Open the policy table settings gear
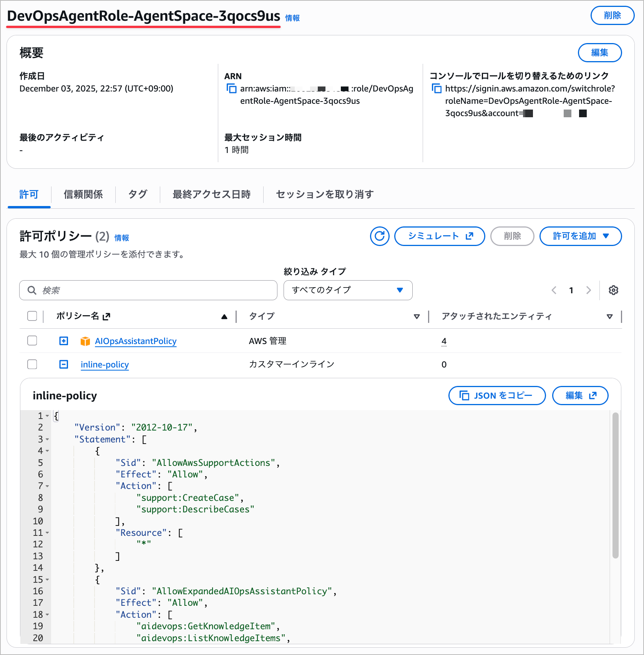The height and width of the screenshot is (655, 644). click(x=613, y=290)
